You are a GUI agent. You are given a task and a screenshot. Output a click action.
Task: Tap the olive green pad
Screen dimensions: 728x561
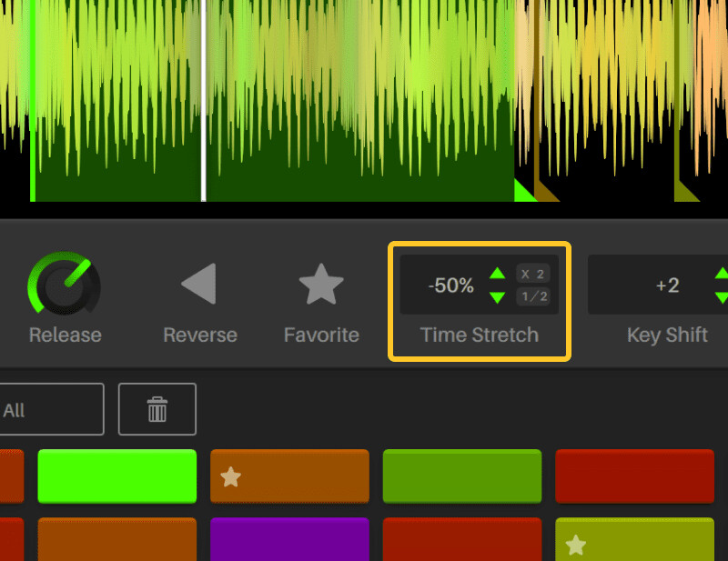pyautogui.click(x=462, y=476)
